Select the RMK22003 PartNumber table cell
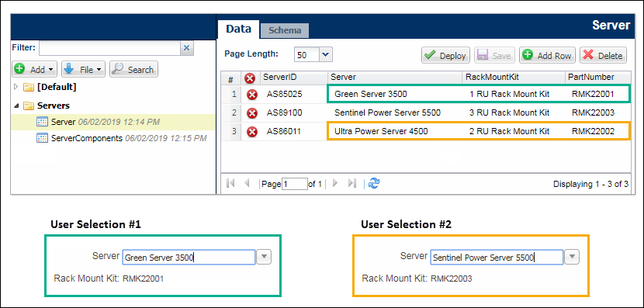 click(x=597, y=112)
